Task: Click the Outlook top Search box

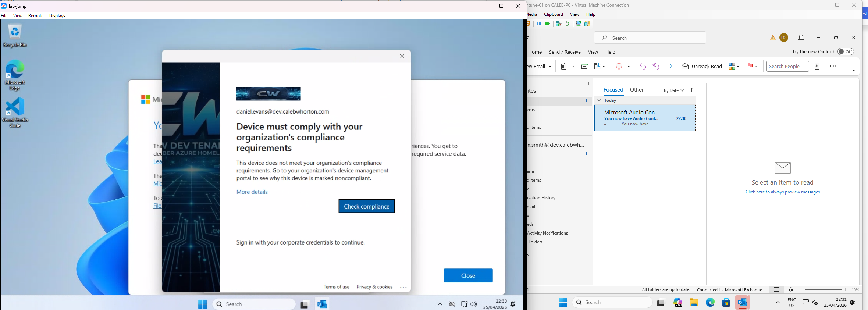Action: [x=650, y=38]
